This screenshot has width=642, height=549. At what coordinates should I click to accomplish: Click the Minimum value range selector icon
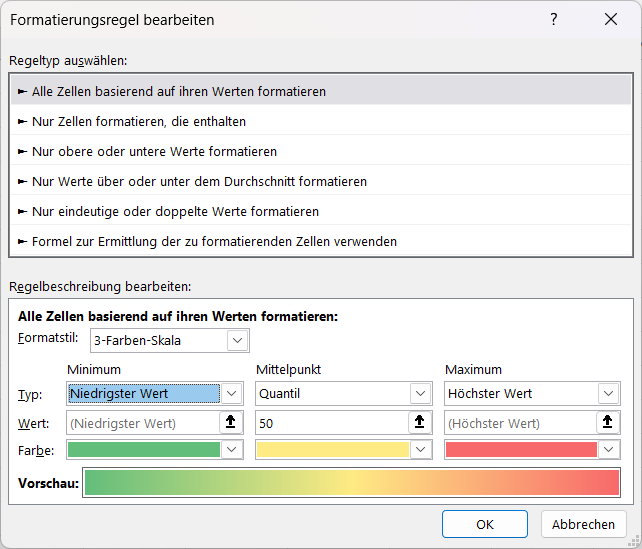pyautogui.click(x=231, y=422)
